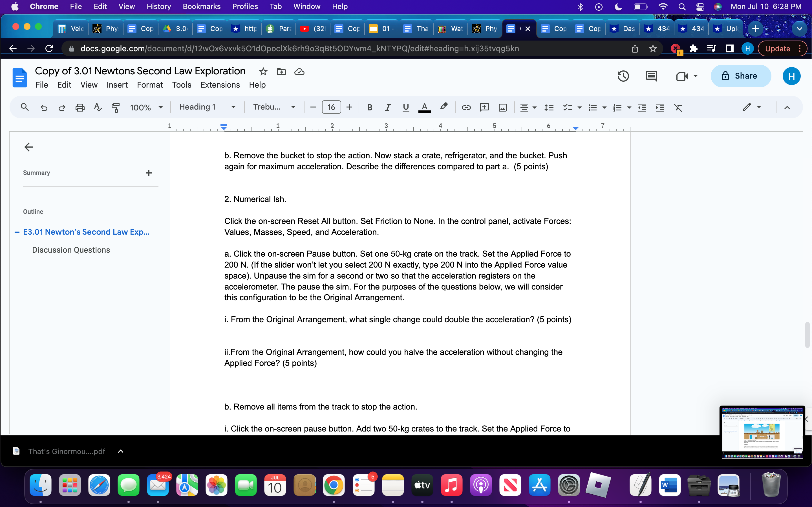Select the highlight color pen icon
The width and height of the screenshot is (812, 507).
click(443, 107)
